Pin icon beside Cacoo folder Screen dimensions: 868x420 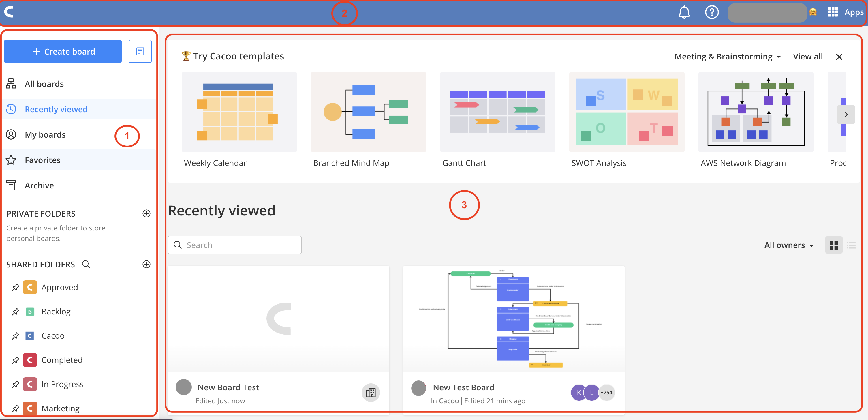pyautogui.click(x=16, y=336)
